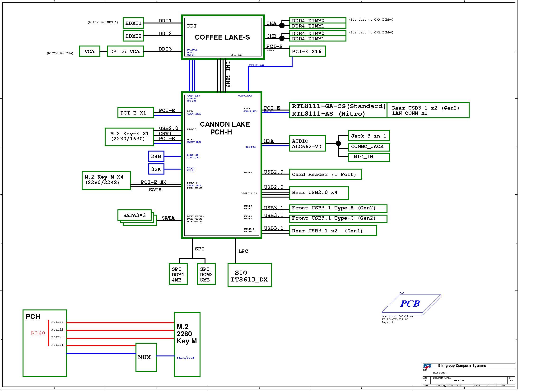Click the SIO IT8613_DX block
This screenshot has width=555, height=392.
point(250,275)
